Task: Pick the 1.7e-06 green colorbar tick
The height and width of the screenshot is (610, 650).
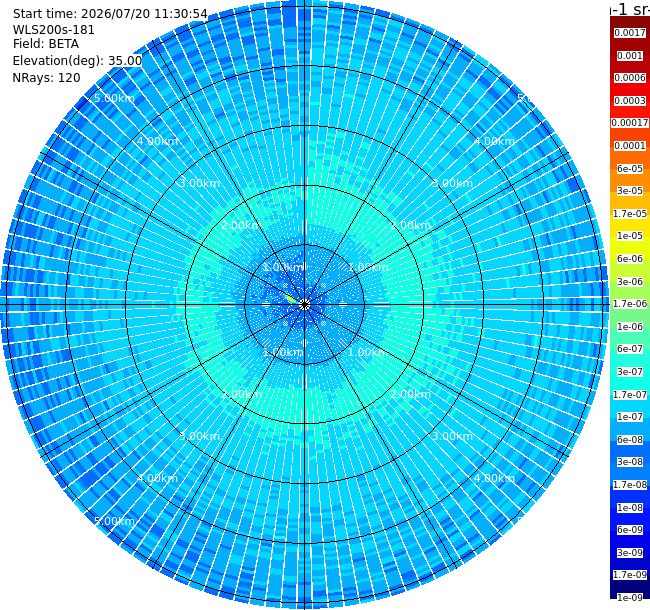Action: [x=630, y=304]
